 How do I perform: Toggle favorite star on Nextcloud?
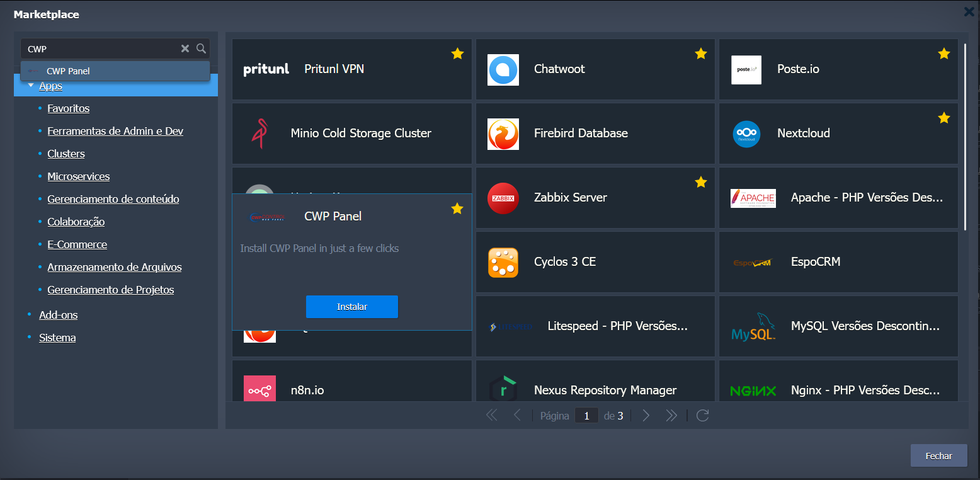pos(944,118)
